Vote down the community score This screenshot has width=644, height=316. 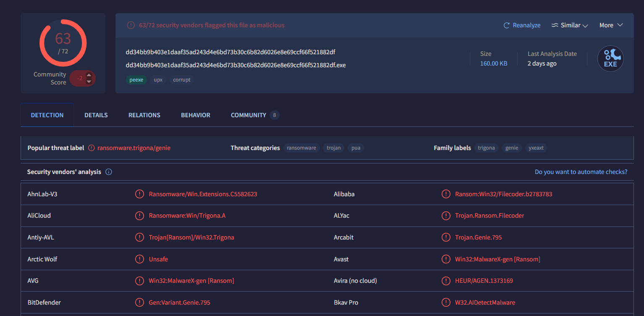tap(89, 82)
